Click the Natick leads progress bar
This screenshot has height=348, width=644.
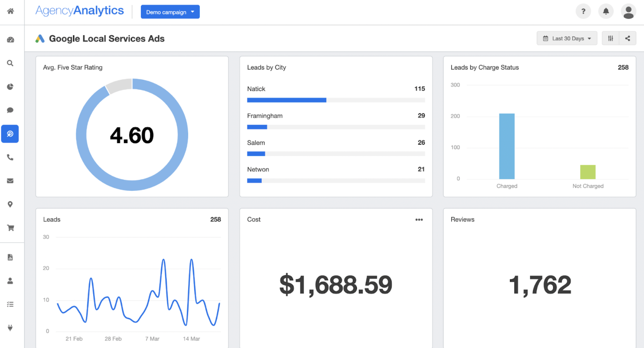click(x=336, y=100)
